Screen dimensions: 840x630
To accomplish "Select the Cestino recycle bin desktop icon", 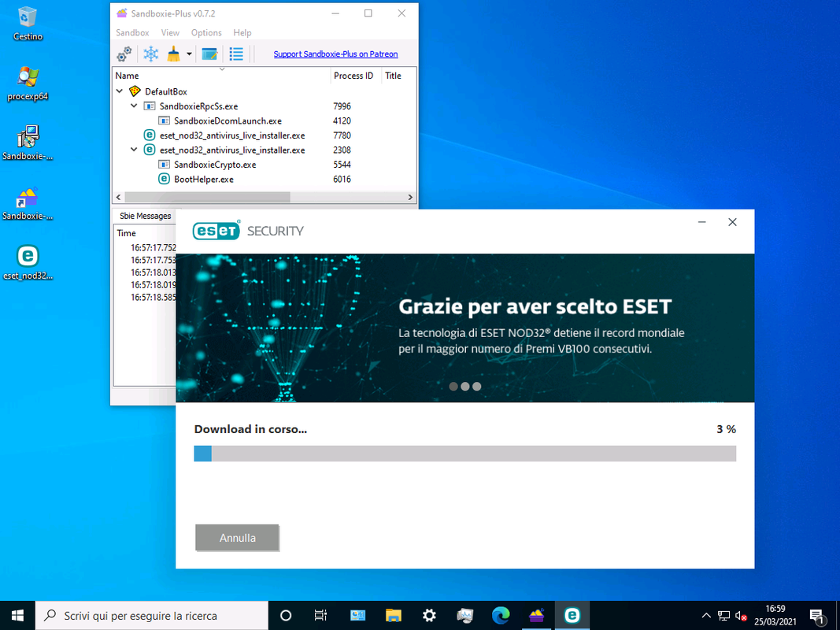I will pyautogui.click(x=28, y=23).
